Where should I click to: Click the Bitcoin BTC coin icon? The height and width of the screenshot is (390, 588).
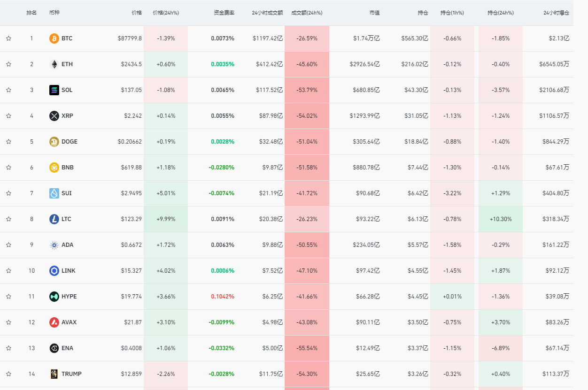(54, 38)
